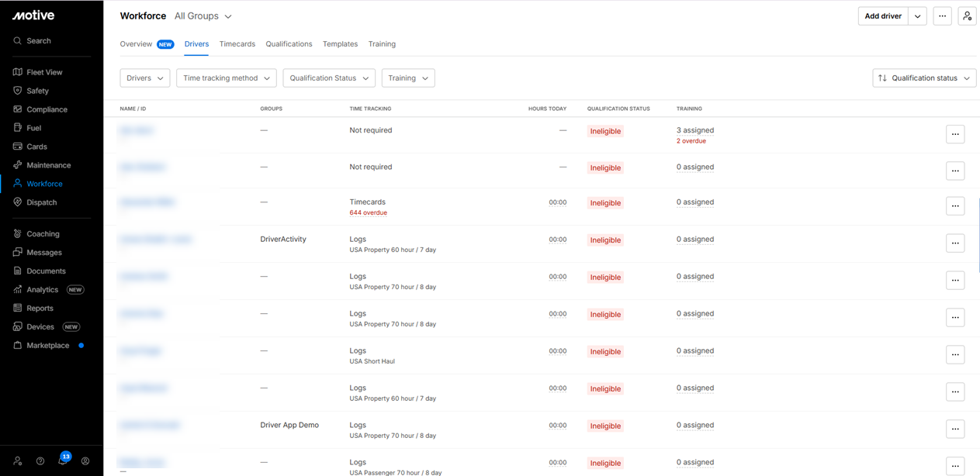Image resolution: width=980 pixels, height=476 pixels.
Task: Open the Qualification Status filter dropdown
Action: pyautogui.click(x=329, y=78)
